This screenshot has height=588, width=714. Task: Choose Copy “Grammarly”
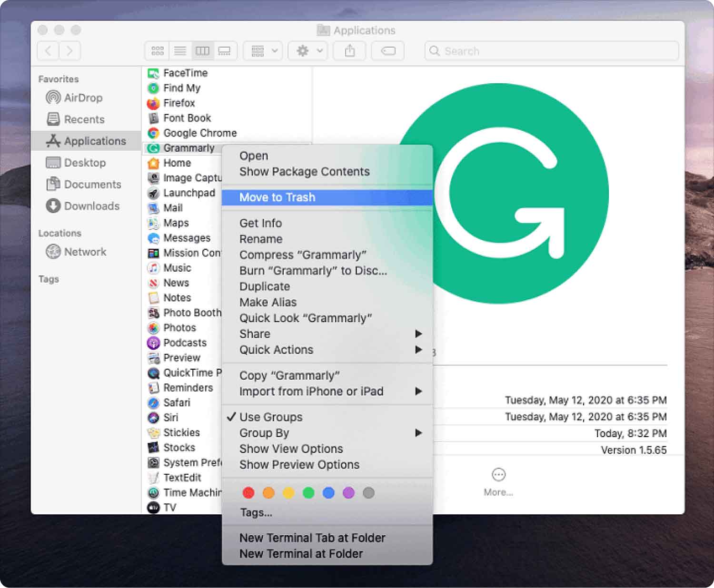pyautogui.click(x=327, y=376)
